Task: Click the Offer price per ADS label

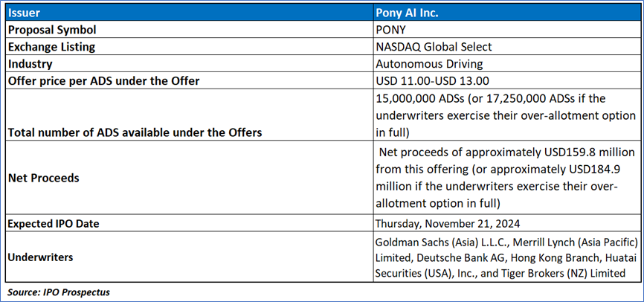Action: point(103,80)
